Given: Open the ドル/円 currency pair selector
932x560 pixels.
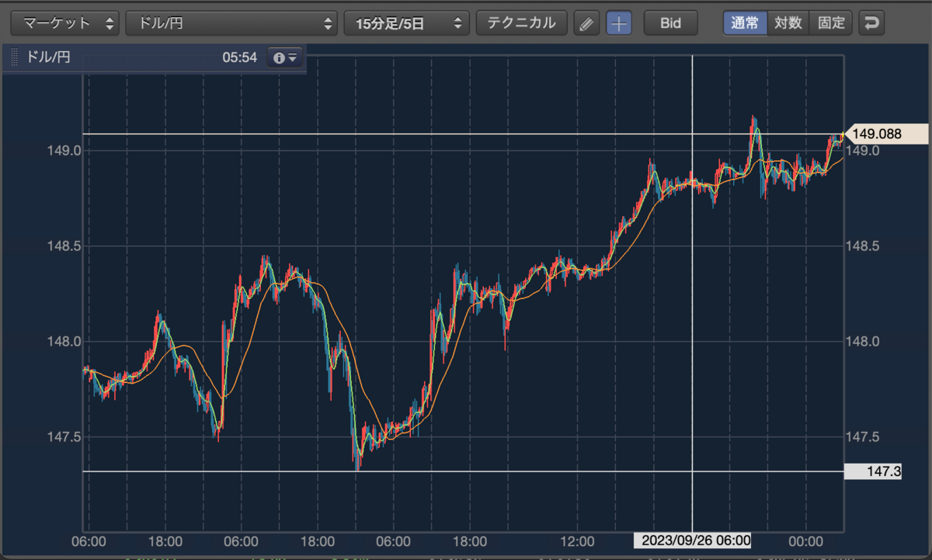Looking at the screenshot, I should coord(231,23).
